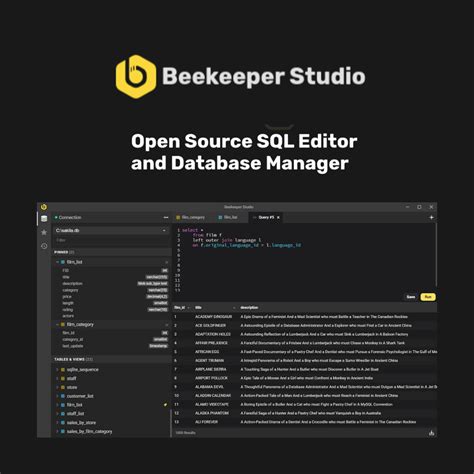474x474 pixels.
Task: Click the sales_by_store view icon
Action: pyautogui.click(x=63, y=423)
